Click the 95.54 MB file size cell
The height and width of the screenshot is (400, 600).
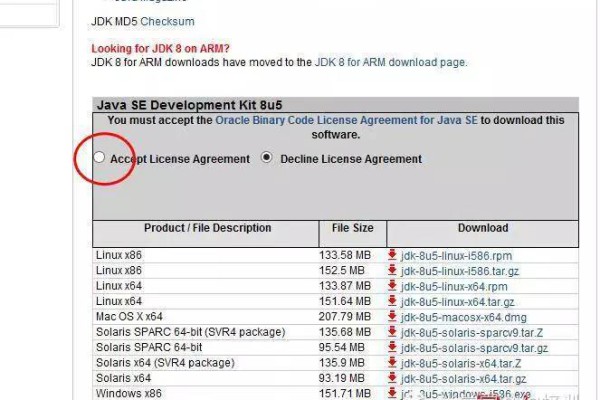(342, 348)
